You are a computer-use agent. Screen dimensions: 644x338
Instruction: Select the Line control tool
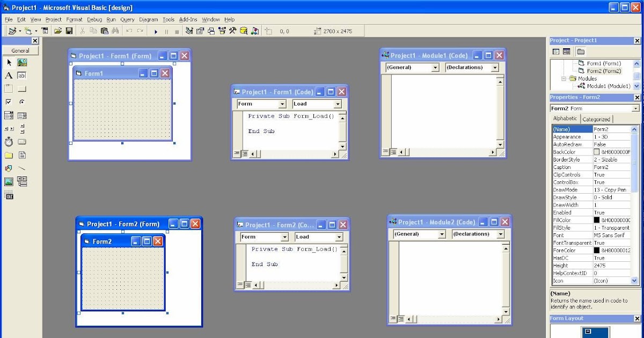[x=22, y=168]
